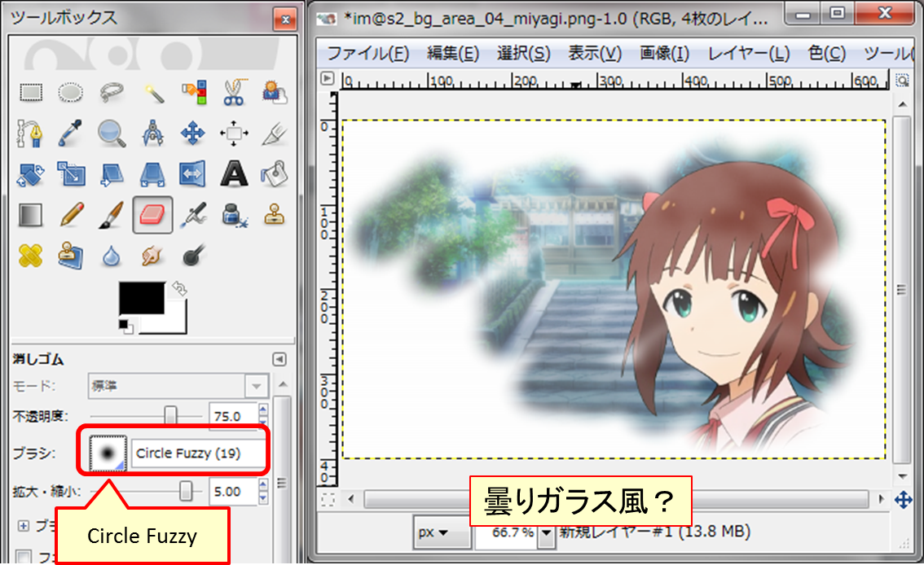
Task: Open the eraser tool options panel menu
Action: click(279, 359)
